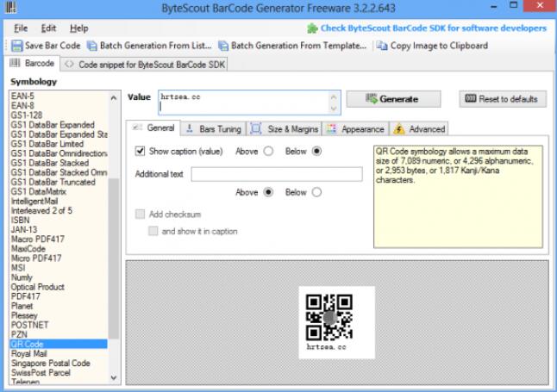The width and height of the screenshot is (557, 392).
Task: Select Plessey symbology
Action: click(24, 315)
